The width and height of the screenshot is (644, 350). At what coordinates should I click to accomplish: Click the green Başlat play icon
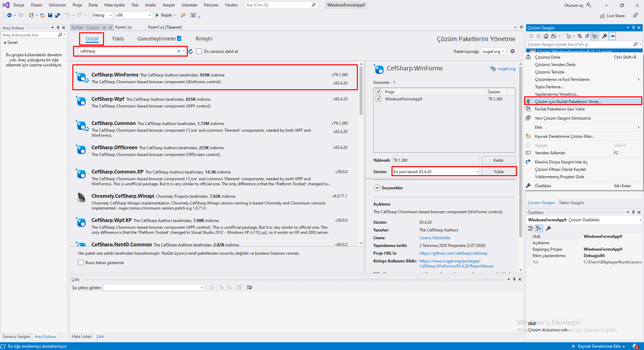(157, 15)
